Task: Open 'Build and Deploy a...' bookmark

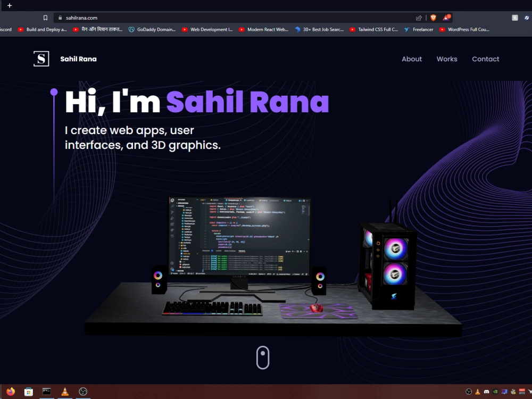Action: [43, 29]
